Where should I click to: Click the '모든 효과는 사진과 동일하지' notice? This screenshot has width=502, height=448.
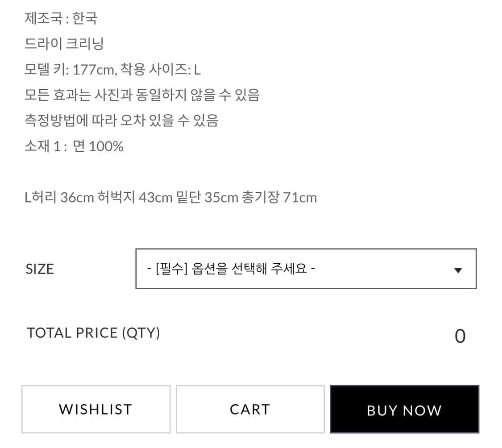click(x=105, y=95)
